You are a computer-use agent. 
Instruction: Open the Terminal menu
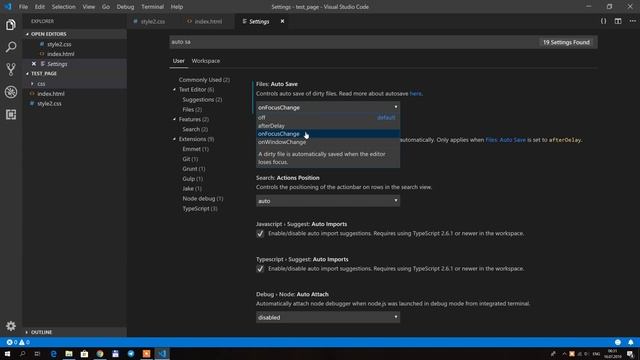pos(152,7)
